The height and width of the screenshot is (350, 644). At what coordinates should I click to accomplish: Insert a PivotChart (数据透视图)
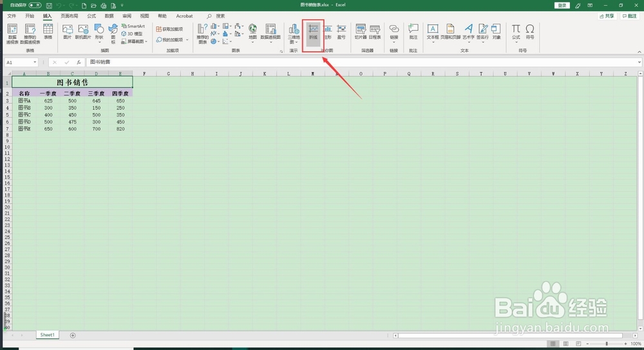point(270,33)
